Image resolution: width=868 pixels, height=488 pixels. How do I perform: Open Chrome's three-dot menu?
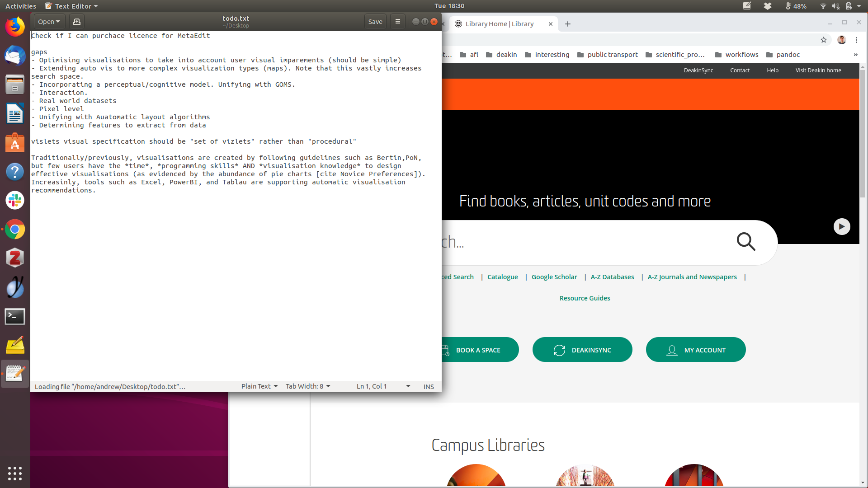pyautogui.click(x=856, y=40)
